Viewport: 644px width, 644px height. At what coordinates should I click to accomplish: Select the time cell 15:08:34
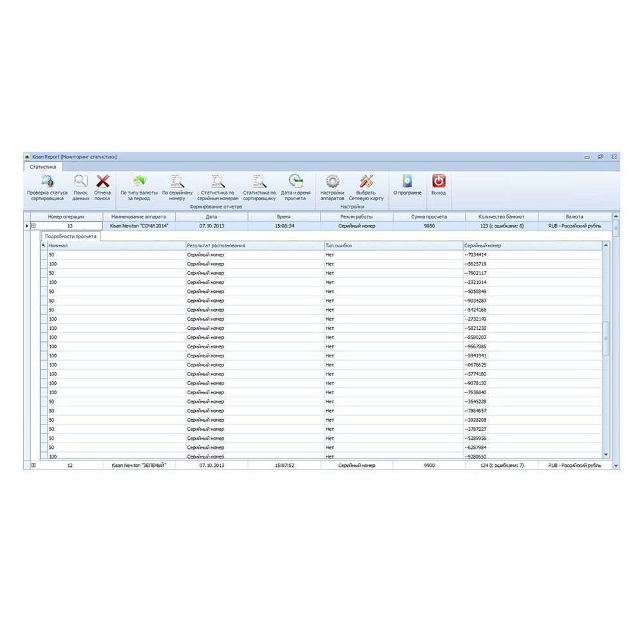point(284,226)
